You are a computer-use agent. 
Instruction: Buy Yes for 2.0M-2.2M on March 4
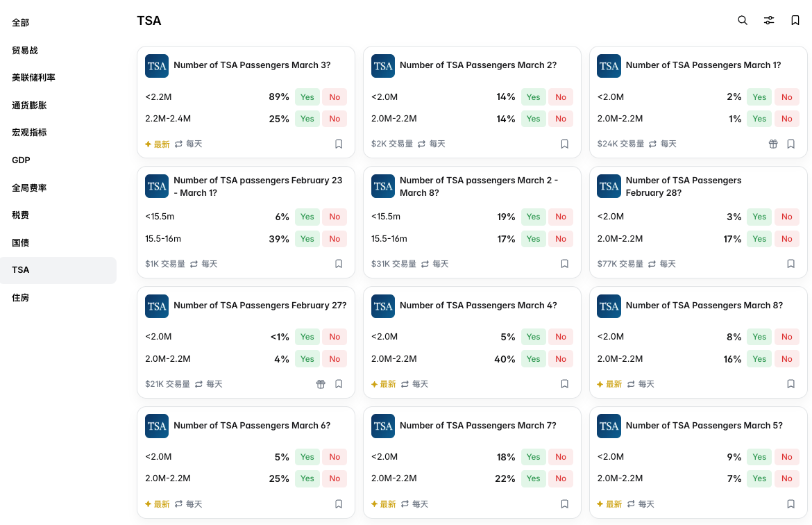tap(533, 359)
